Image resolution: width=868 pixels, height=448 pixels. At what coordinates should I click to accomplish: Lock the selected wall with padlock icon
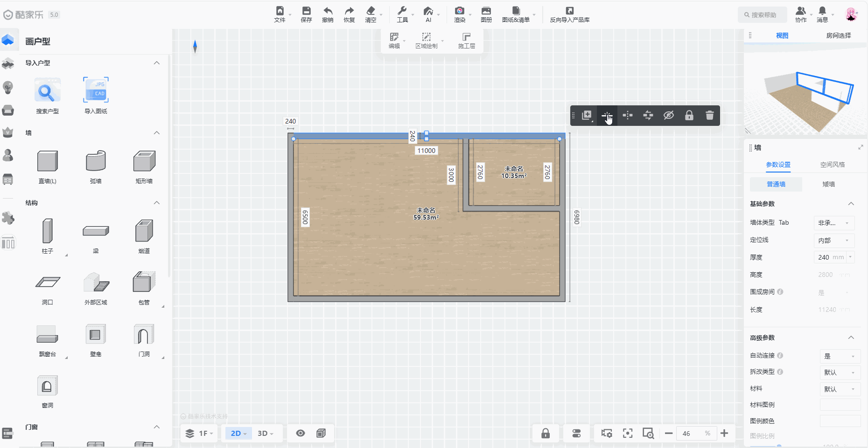coord(689,115)
